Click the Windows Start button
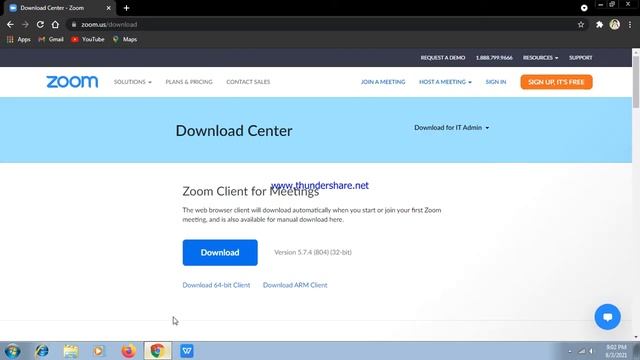The height and width of the screenshot is (360, 640). (x=12, y=351)
